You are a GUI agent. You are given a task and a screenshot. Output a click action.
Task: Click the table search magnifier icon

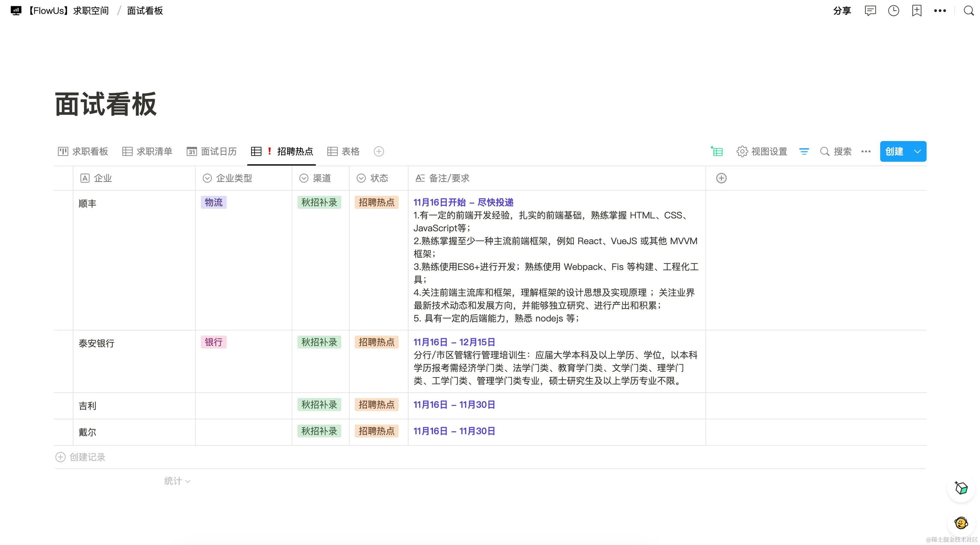[824, 151]
